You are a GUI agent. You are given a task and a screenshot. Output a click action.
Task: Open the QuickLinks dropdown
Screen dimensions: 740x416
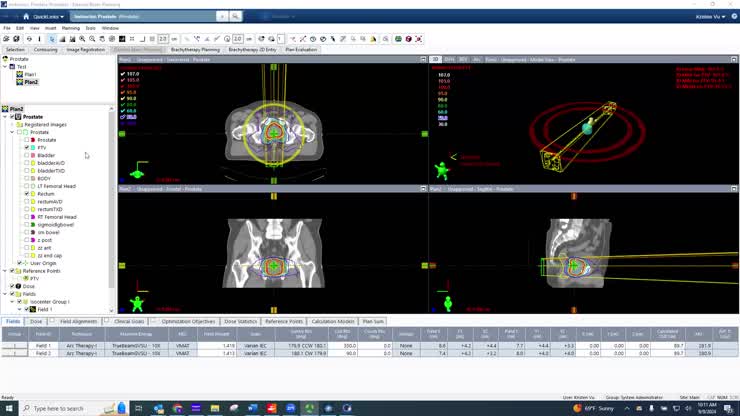click(49, 17)
